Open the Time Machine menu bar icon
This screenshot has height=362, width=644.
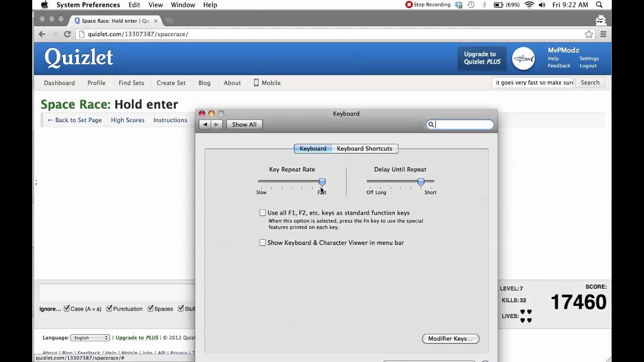point(471,5)
